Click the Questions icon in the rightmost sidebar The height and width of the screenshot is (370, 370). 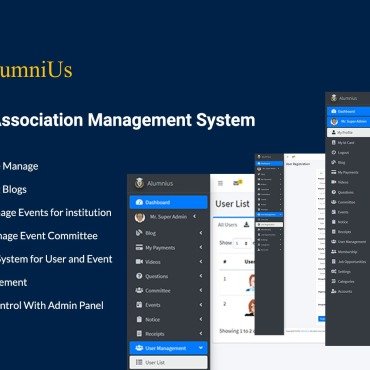(333, 192)
